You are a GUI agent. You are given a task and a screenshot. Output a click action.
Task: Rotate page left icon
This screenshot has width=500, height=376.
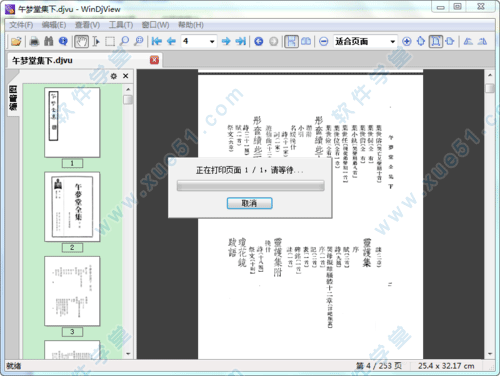click(468, 41)
